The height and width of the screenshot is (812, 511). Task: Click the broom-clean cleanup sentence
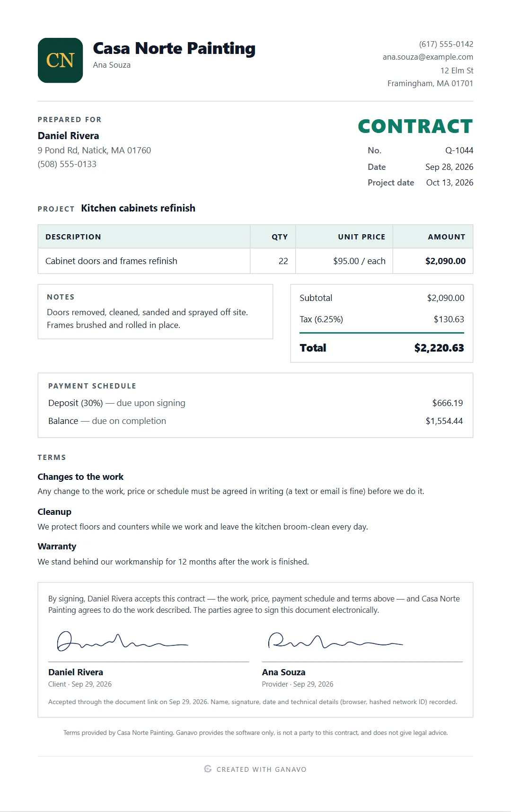[203, 527]
